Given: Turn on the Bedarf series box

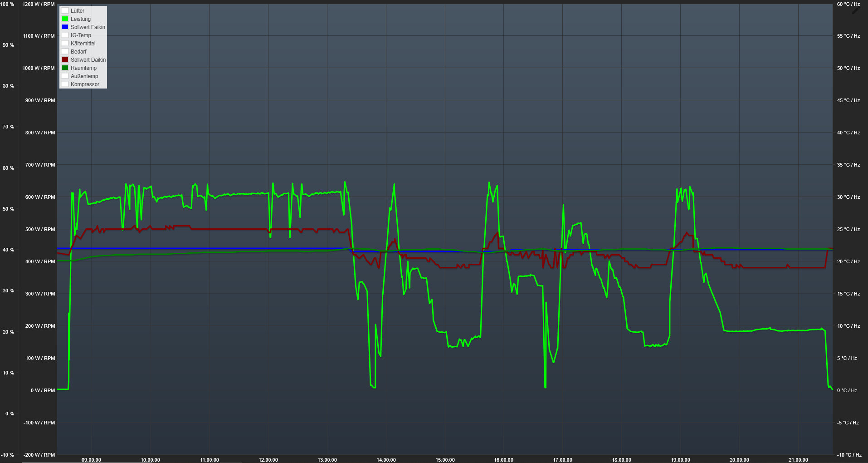Looking at the screenshot, I should coord(65,51).
